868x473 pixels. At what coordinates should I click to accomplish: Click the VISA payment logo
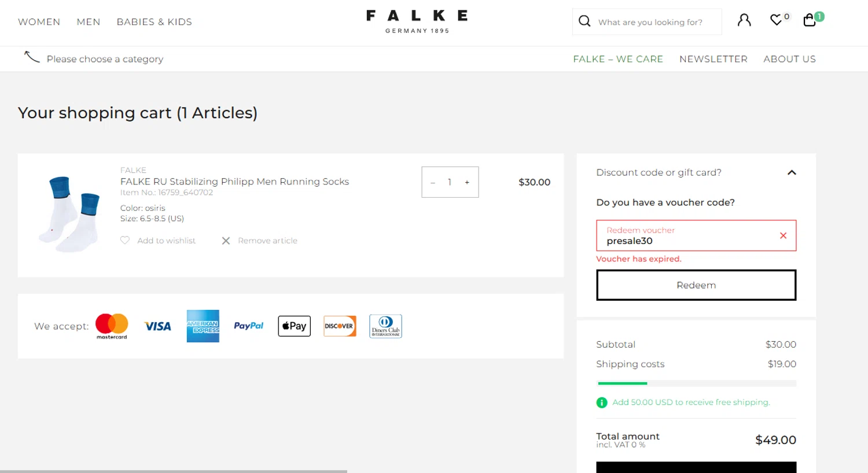(157, 326)
